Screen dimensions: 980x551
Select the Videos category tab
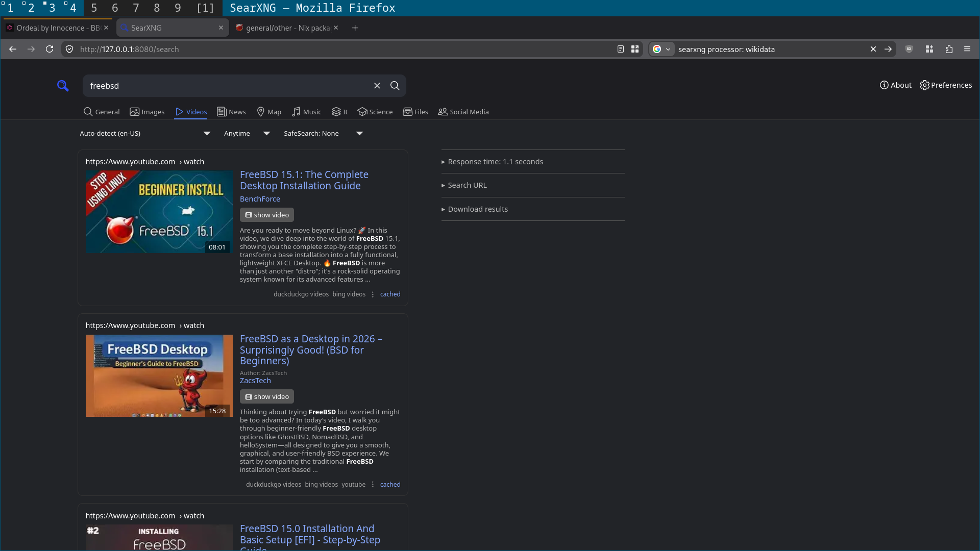191,112
